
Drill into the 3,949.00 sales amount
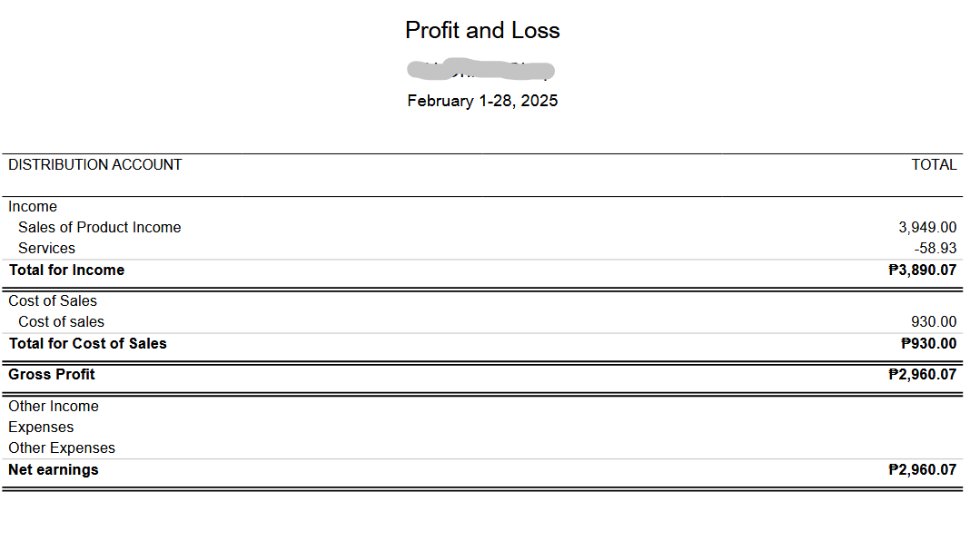click(x=927, y=228)
